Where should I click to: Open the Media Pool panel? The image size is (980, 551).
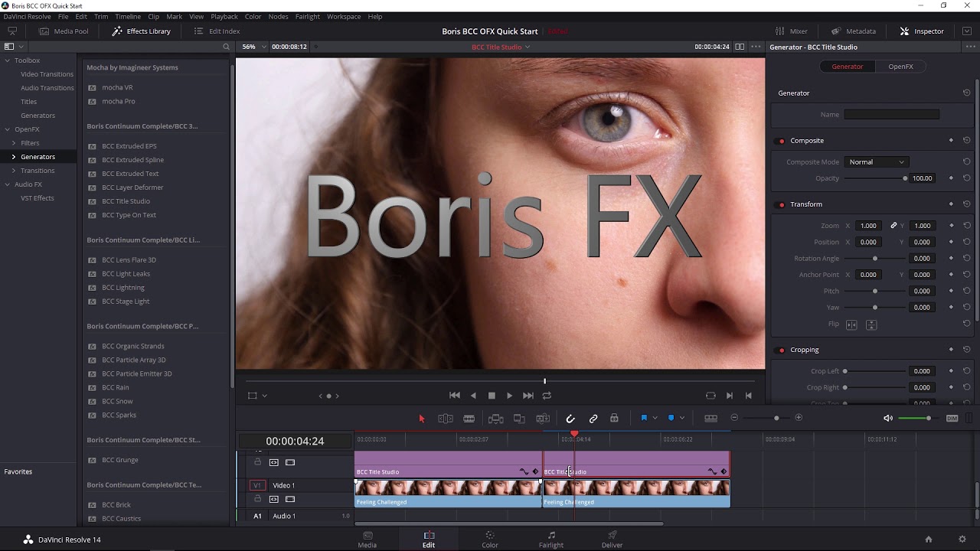pyautogui.click(x=64, y=31)
